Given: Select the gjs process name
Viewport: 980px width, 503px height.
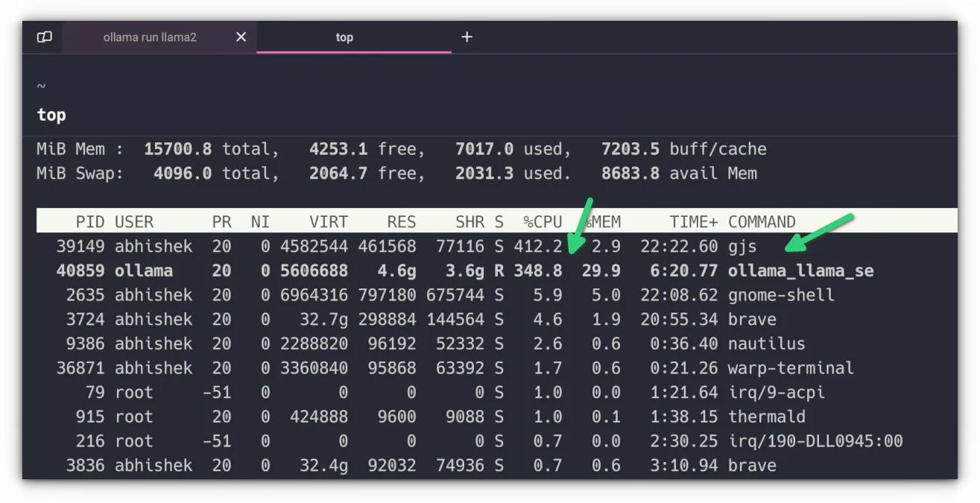Looking at the screenshot, I should [x=742, y=246].
